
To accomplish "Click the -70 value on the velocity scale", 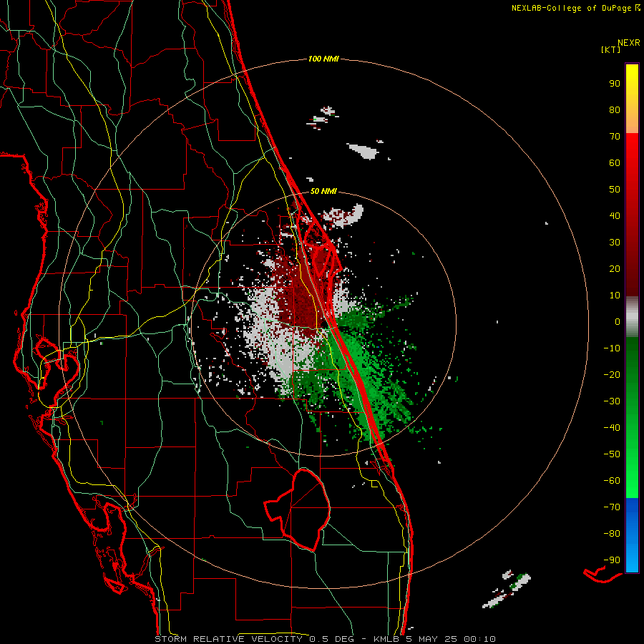I will pyautogui.click(x=612, y=507).
